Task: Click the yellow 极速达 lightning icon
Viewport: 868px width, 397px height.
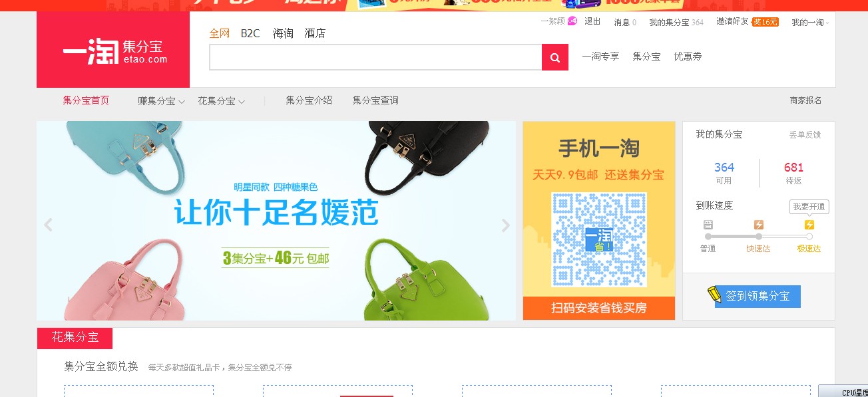Action: coord(809,225)
